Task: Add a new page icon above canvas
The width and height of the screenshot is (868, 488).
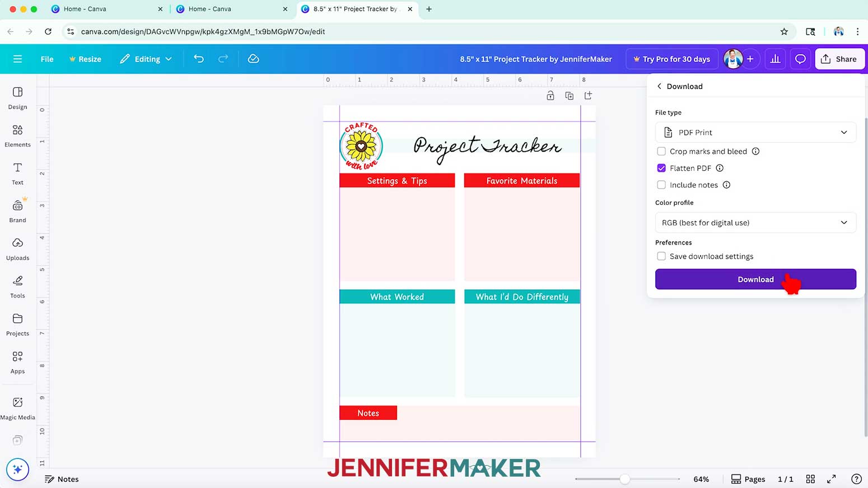Action: click(x=588, y=96)
